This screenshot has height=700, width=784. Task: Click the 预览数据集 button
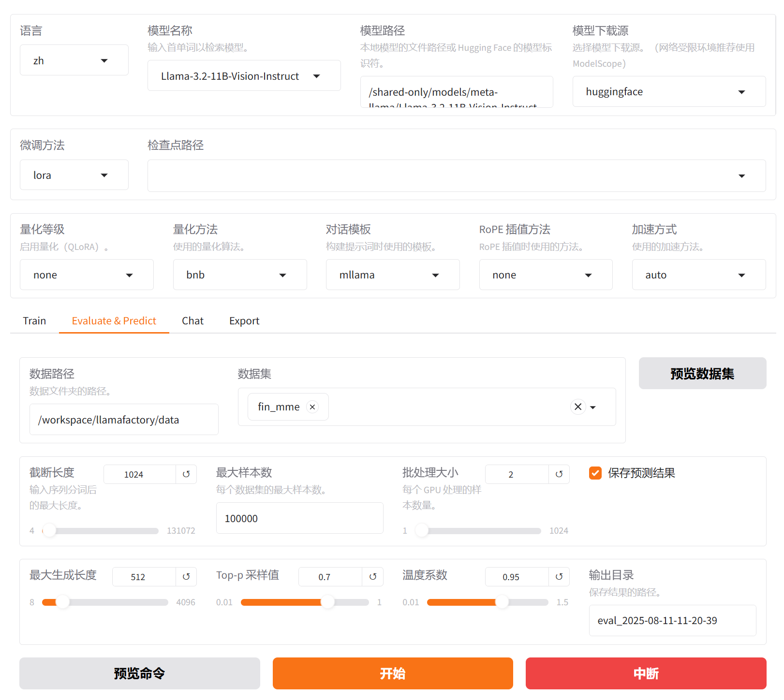702,374
